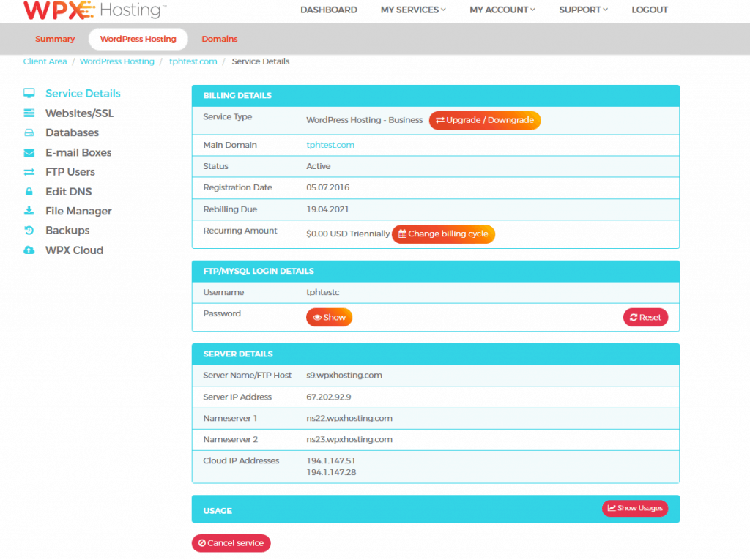Click the Backups history icon
The height and width of the screenshot is (560, 750).
(29, 231)
